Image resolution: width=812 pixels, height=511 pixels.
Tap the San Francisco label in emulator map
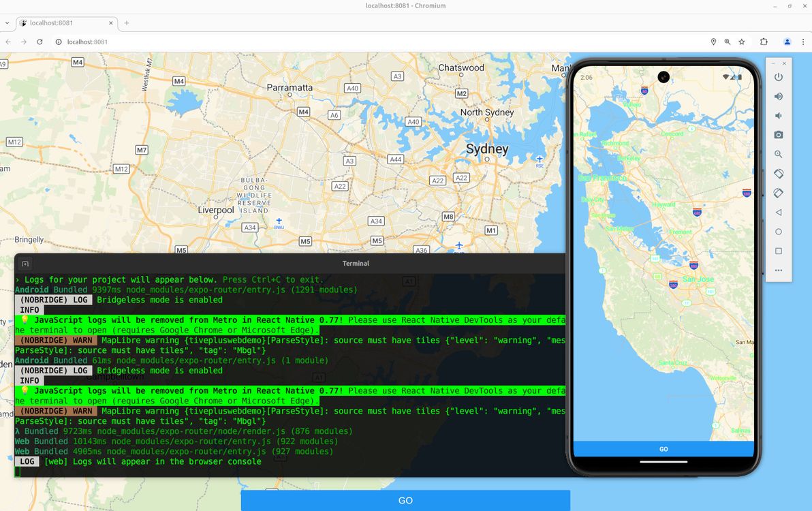[602, 178]
